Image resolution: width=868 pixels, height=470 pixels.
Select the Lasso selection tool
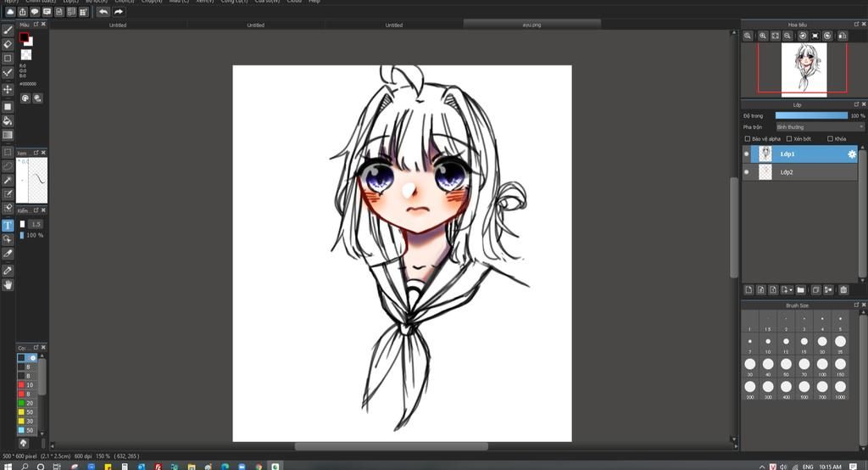point(8,165)
